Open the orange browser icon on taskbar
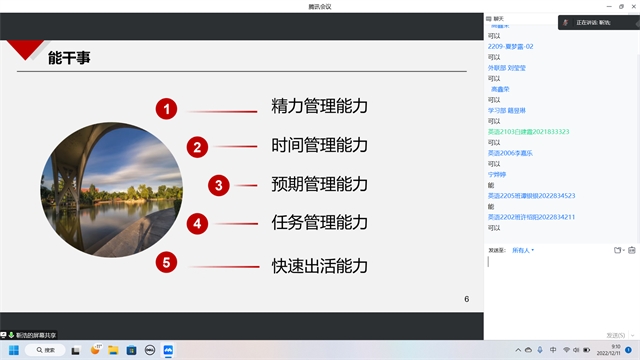 tap(96, 350)
